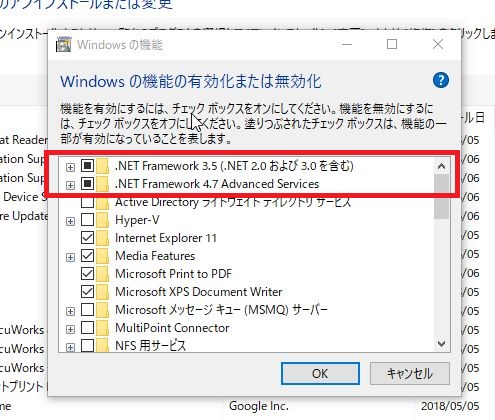Expand the Media Features tree node
Screen dimensions: 495x420
point(70,257)
